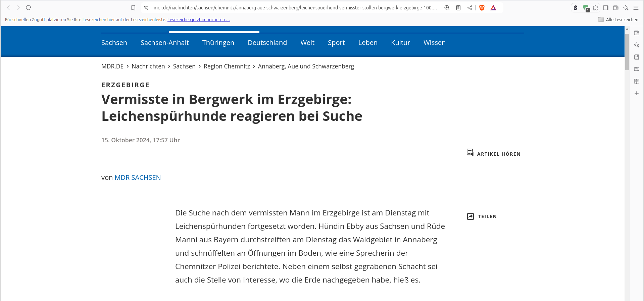Open green shield extension with badge 1
This screenshot has width=644, height=301.
click(x=586, y=8)
